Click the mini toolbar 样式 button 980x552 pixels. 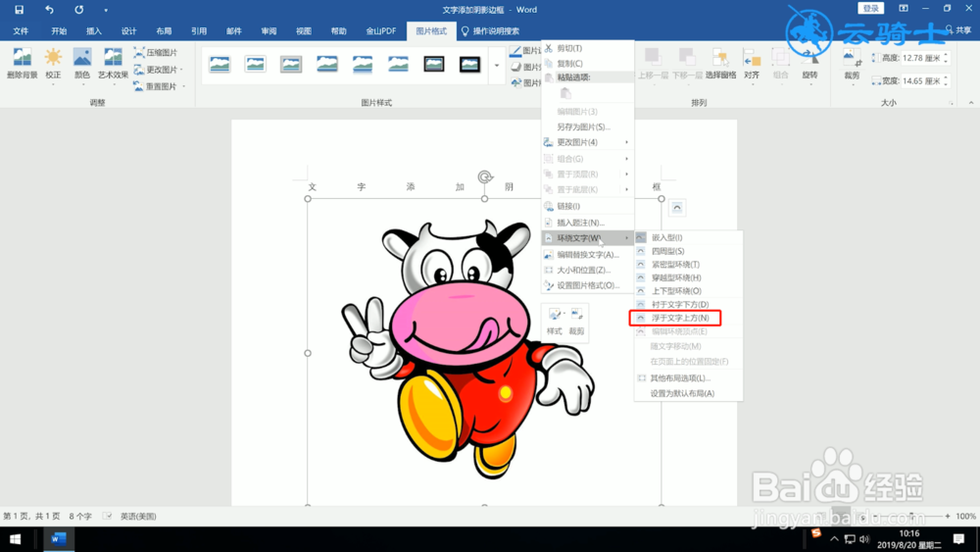(555, 322)
